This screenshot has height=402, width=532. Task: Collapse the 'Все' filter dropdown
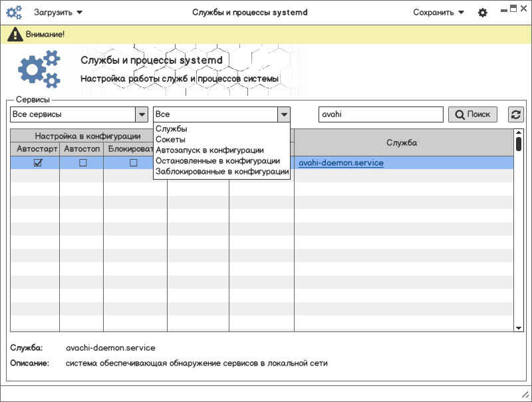coord(284,114)
